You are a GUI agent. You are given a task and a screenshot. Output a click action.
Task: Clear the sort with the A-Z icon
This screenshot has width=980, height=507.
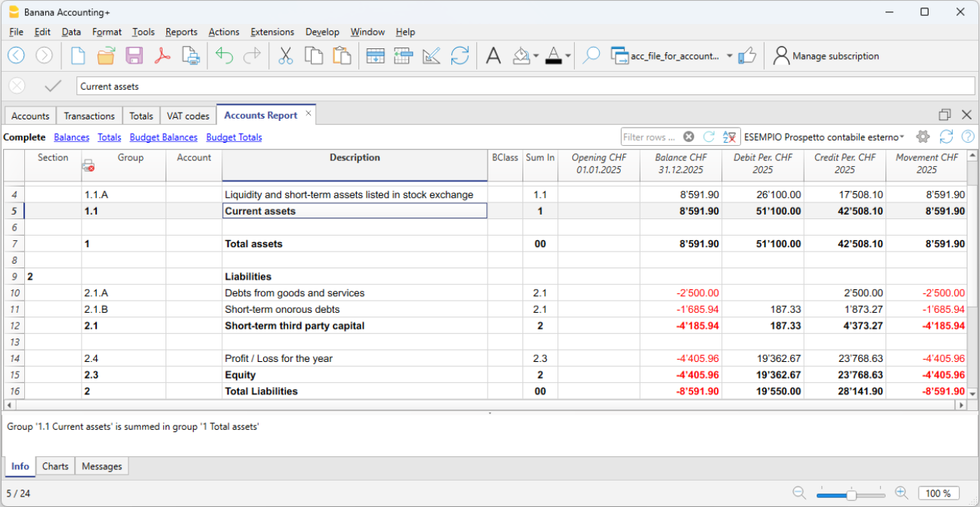[729, 137]
